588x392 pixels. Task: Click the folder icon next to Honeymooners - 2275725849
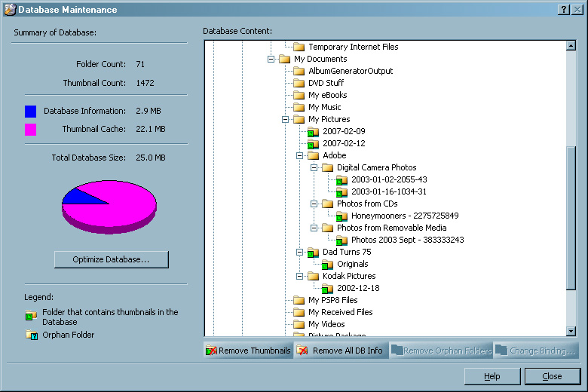341,216
